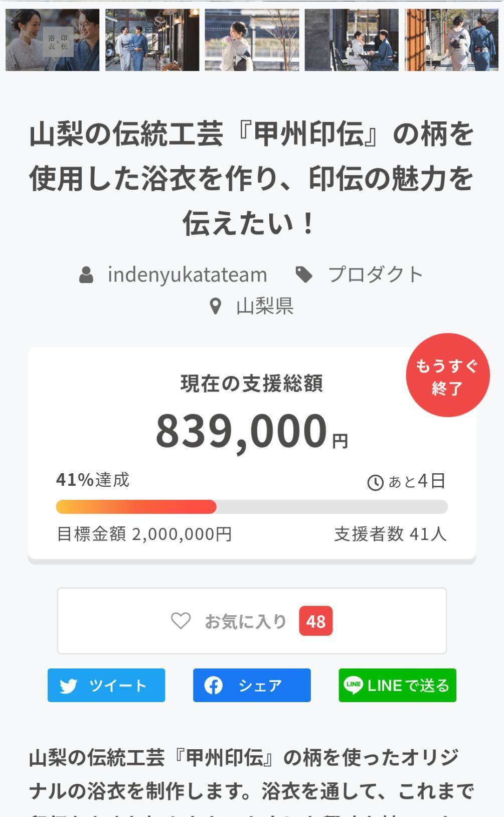Click the location pin icon
Screen dimensions: 504x817
coord(215,306)
